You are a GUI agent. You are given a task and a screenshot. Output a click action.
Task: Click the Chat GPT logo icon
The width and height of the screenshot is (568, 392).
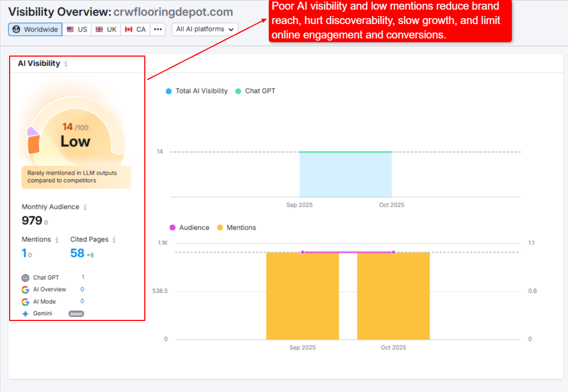tap(25, 278)
